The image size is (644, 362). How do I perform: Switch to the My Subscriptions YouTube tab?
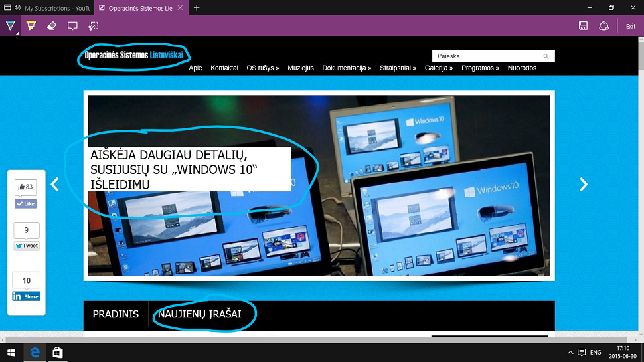tap(53, 8)
